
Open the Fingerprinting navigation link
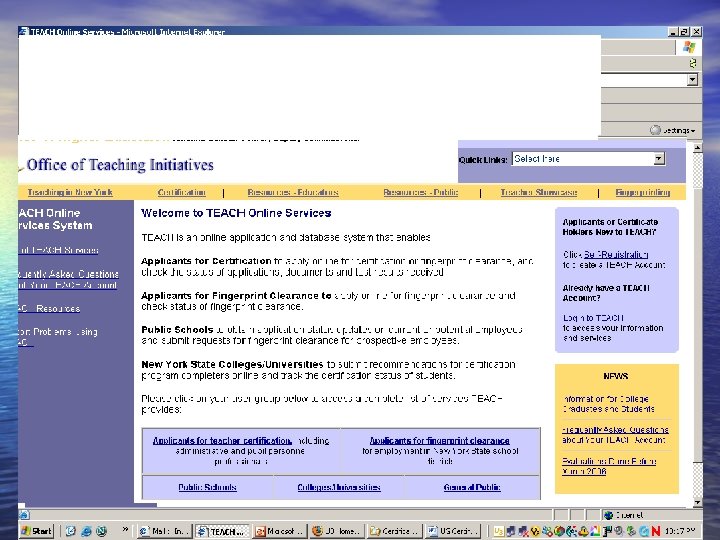coord(643,192)
